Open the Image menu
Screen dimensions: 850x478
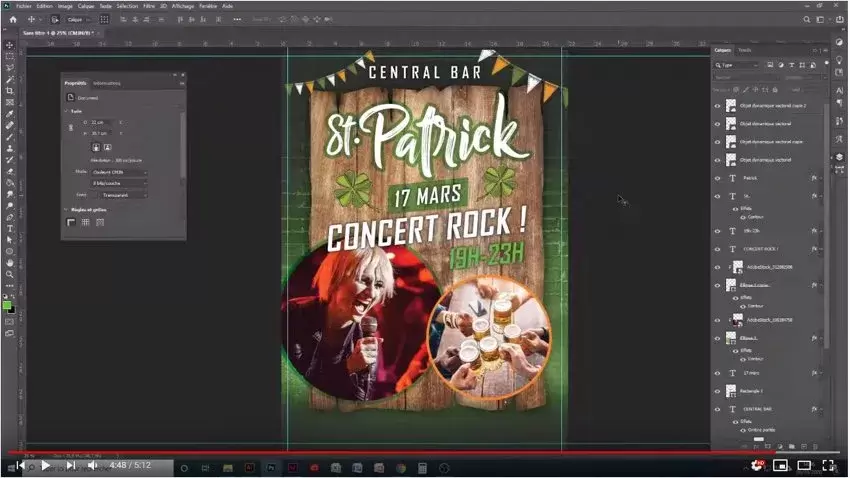(65, 6)
